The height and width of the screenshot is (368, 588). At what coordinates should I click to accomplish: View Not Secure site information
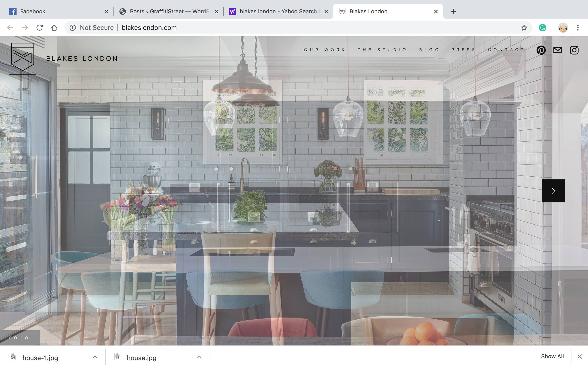pos(92,28)
